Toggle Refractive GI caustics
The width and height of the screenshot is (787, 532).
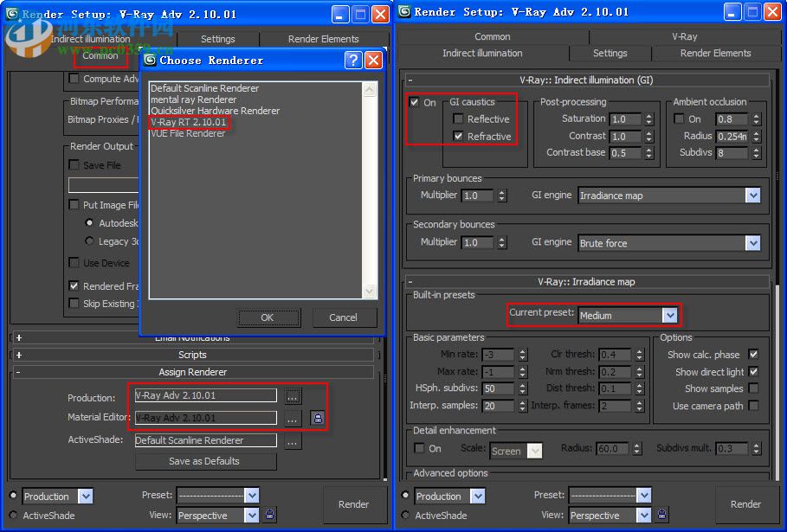458,136
